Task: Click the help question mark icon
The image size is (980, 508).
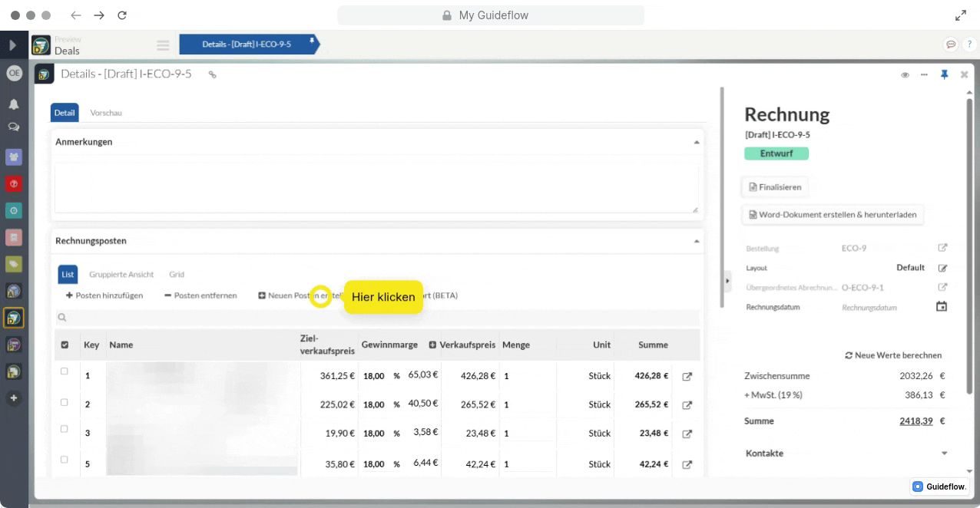Action: pyautogui.click(x=968, y=45)
